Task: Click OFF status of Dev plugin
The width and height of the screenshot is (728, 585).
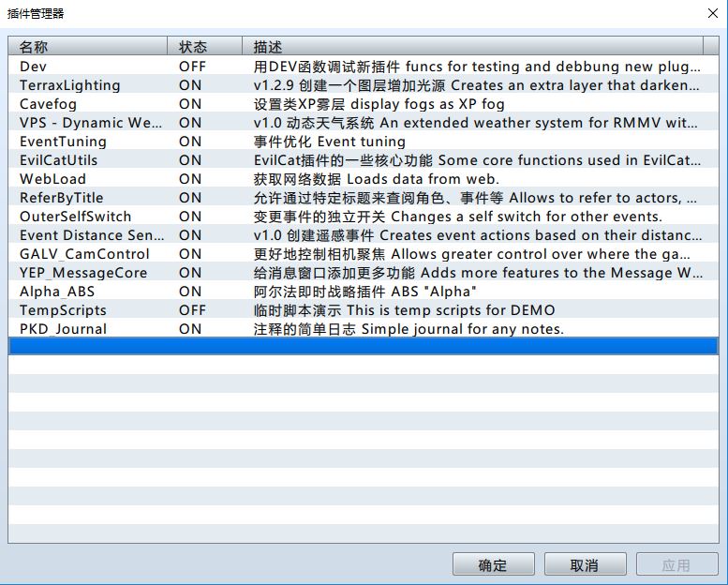Action: tap(192, 67)
